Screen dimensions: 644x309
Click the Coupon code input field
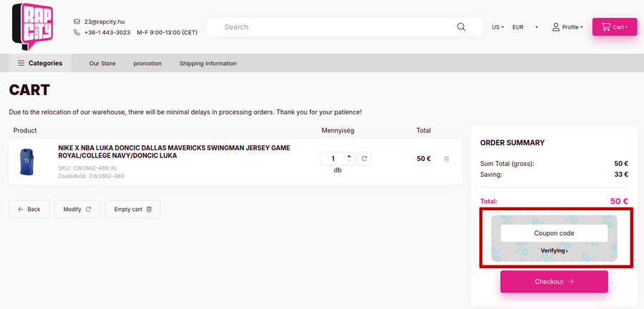(x=554, y=233)
